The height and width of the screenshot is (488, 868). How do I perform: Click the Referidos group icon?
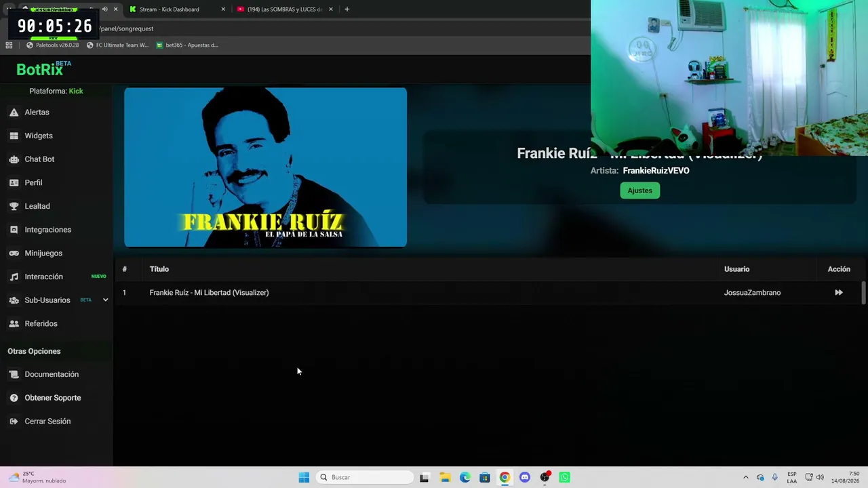pyautogui.click(x=14, y=324)
